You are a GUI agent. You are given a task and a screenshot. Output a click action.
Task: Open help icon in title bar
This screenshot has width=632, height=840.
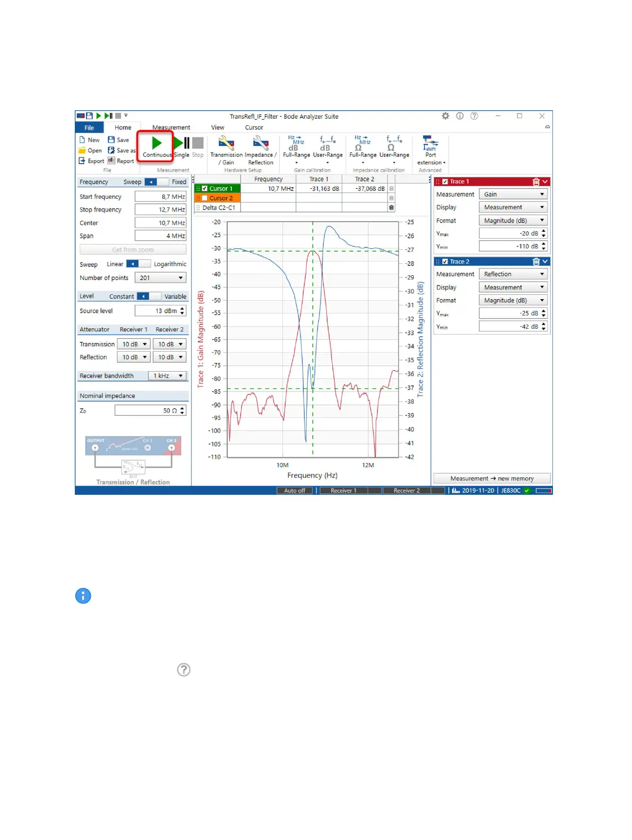coord(474,116)
